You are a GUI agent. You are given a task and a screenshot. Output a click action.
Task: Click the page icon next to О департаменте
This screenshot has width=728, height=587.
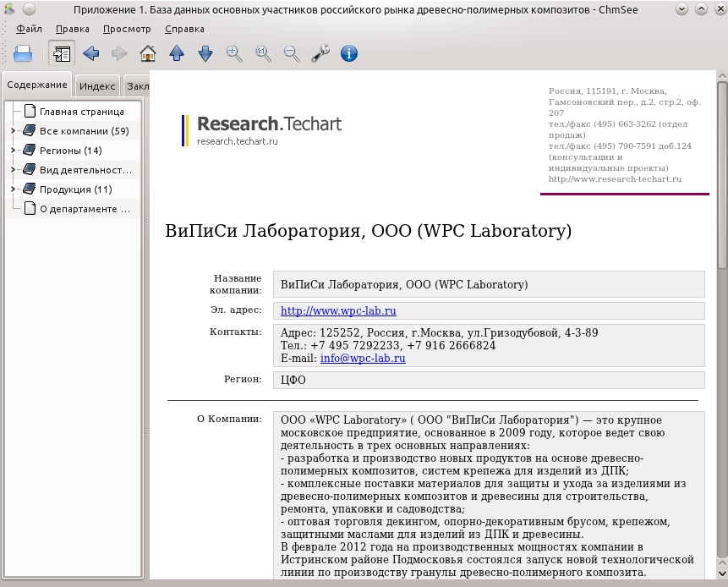(x=30, y=209)
